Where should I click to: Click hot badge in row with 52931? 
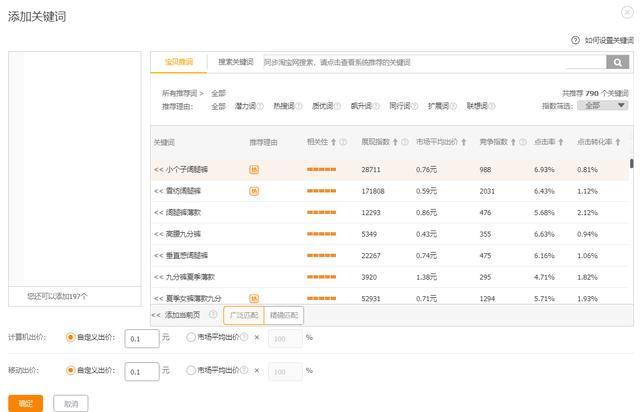(x=254, y=298)
